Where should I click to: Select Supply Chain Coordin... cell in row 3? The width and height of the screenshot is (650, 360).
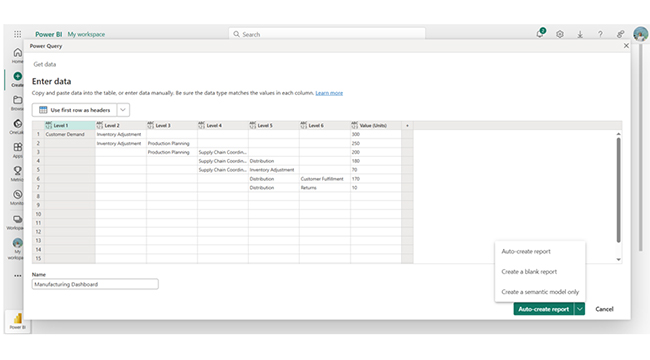click(x=223, y=152)
